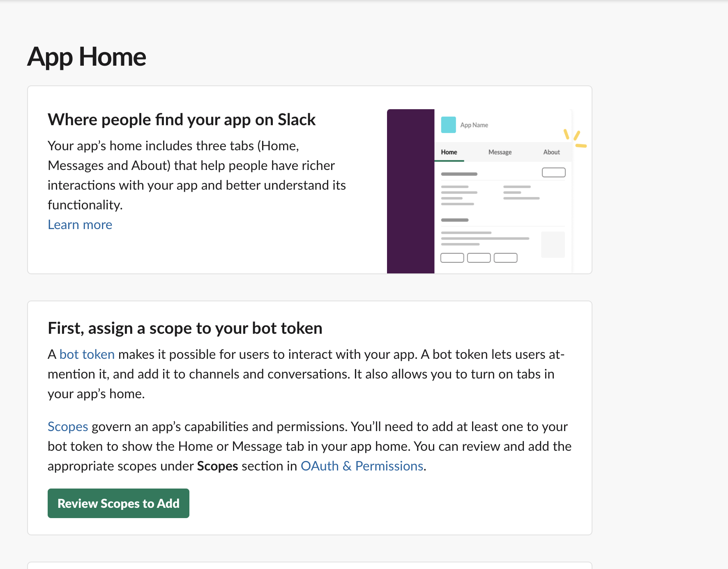The image size is (728, 569).
Task: Open the blue Scopes link
Action: pyautogui.click(x=68, y=427)
